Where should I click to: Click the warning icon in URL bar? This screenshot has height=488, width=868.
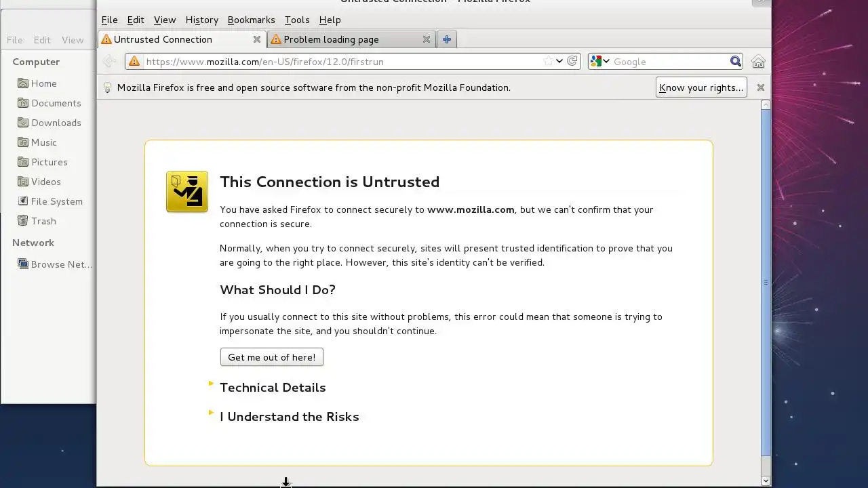coord(134,62)
